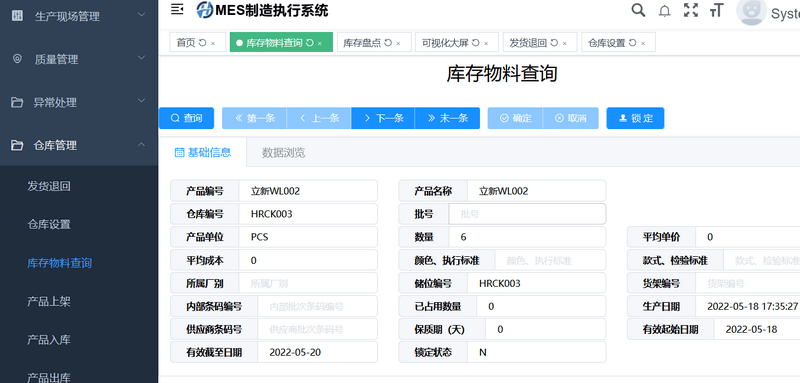Toggle fullscreen mode icon
Viewport: 800px width, 383px height.
pos(691,10)
